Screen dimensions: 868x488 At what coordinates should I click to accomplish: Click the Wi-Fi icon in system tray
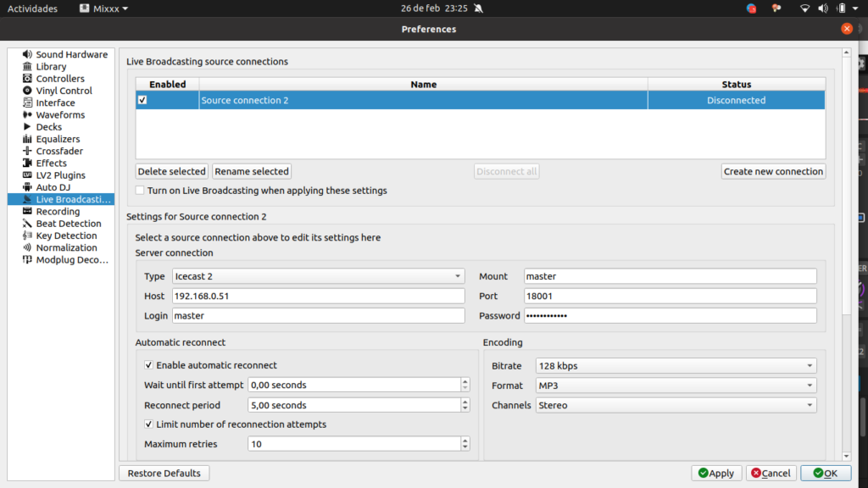pyautogui.click(x=805, y=8)
